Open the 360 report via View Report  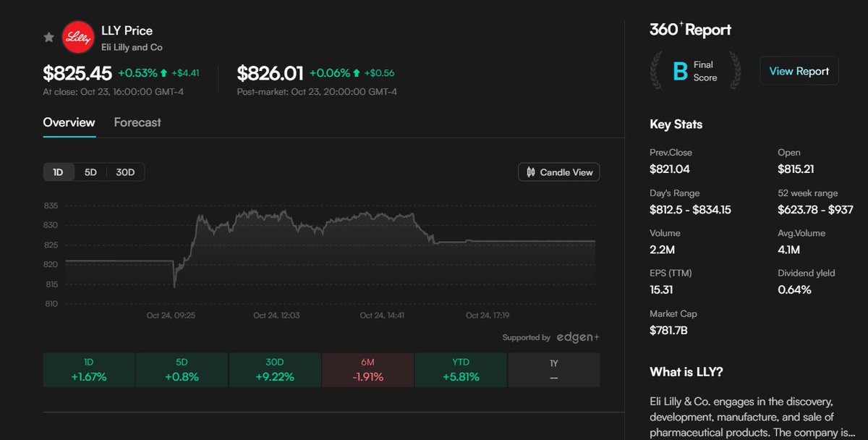799,71
